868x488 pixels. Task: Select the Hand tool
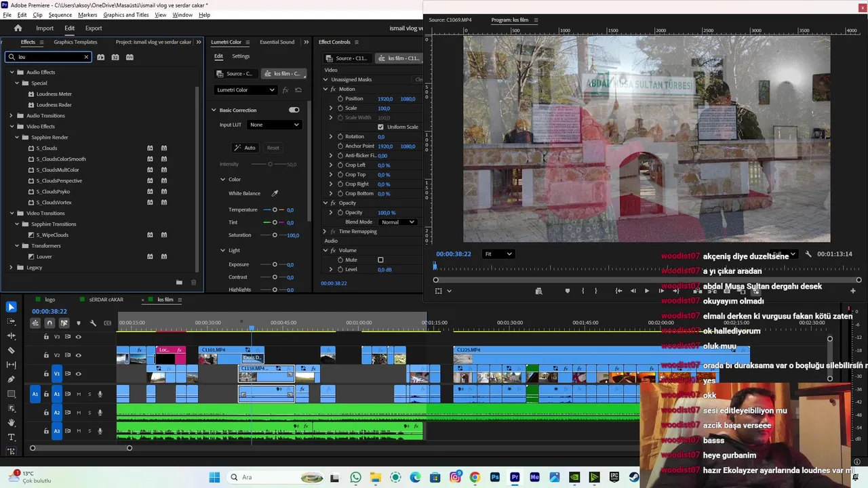(11, 423)
